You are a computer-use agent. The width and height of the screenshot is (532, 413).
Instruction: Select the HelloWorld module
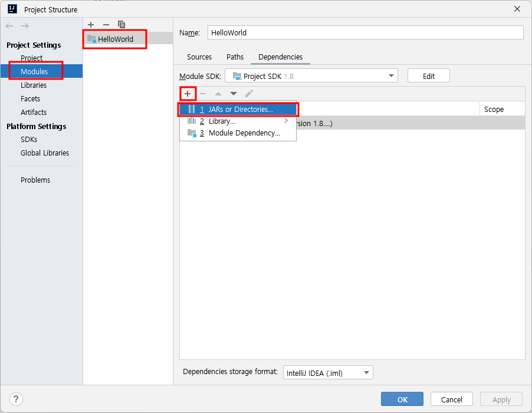[128, 39]
